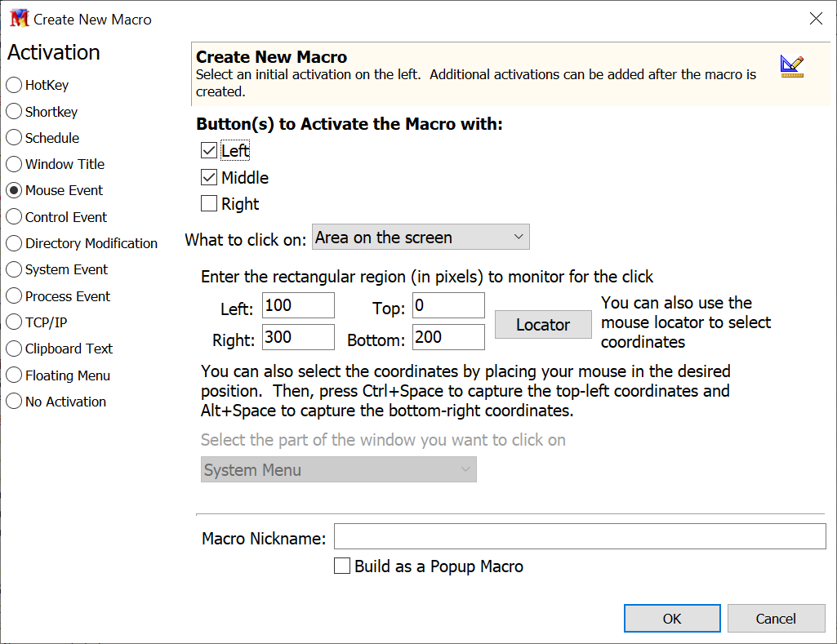Check Build as a Popup Macro
Image resolution: width=837 pixels, height=644 pixels.
click(343, 566)
